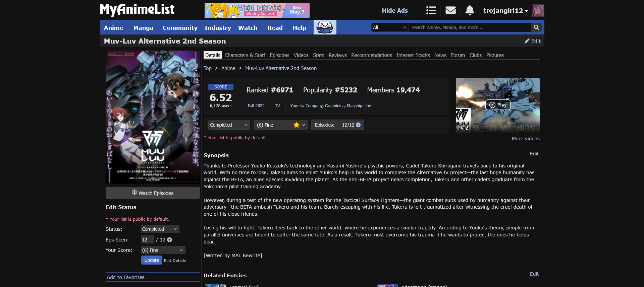The height and width of the screenshot is (287, 644).
Task: Open the messages envelope icon
Action: [450, 10]
